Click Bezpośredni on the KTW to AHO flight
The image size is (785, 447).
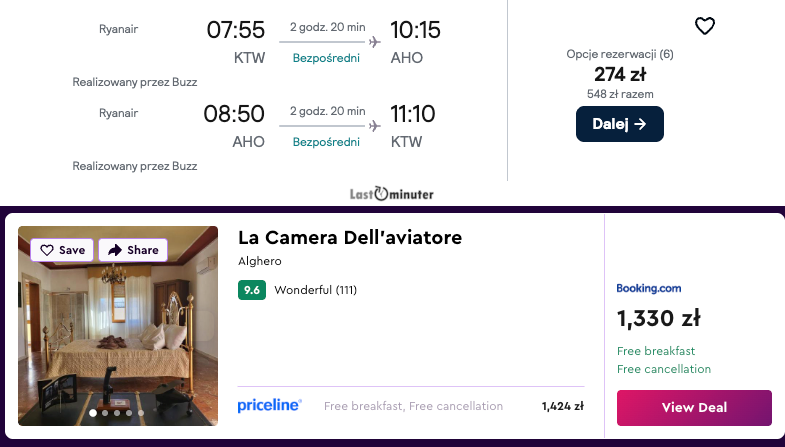pos(326,58)
